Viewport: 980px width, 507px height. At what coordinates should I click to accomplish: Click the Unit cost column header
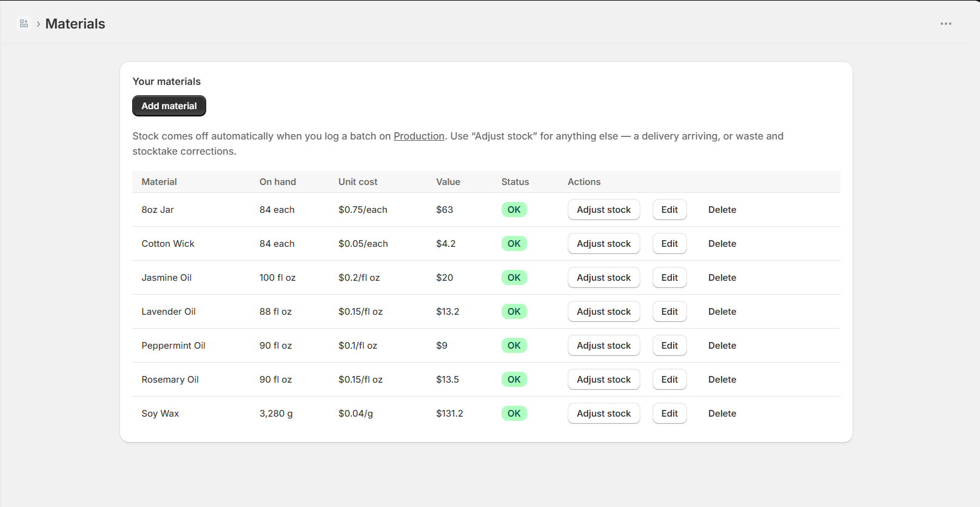(x=358, y=182)
